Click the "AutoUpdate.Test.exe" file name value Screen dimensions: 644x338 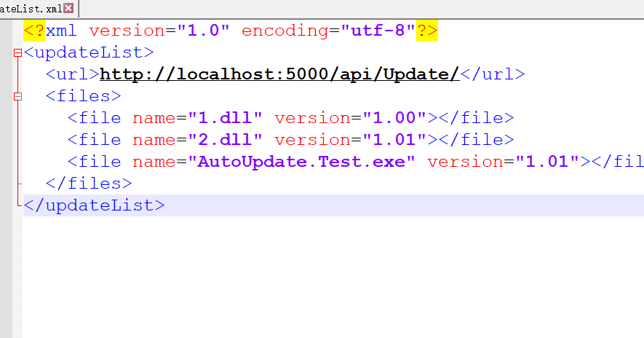(x=301, y=162)
